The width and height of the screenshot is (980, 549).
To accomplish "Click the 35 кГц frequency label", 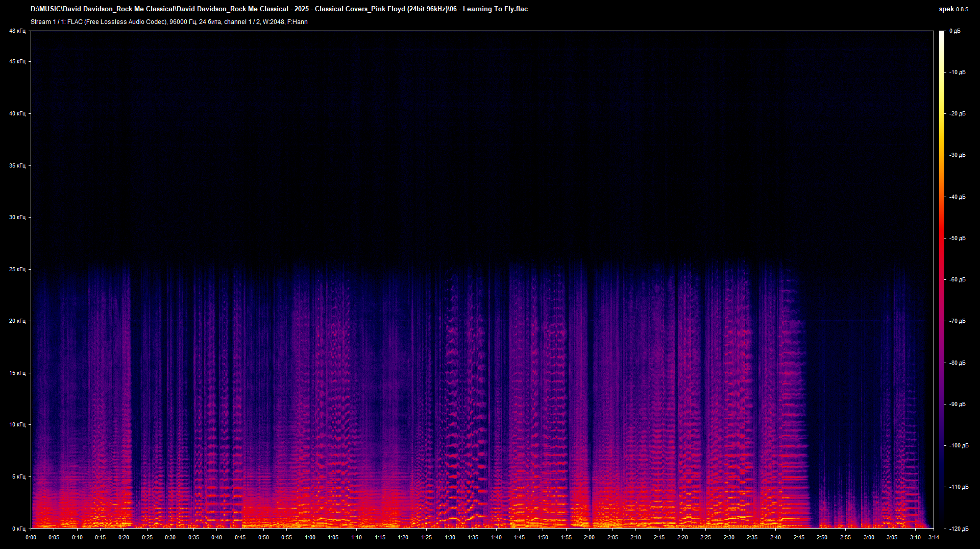I will (17, 165).
